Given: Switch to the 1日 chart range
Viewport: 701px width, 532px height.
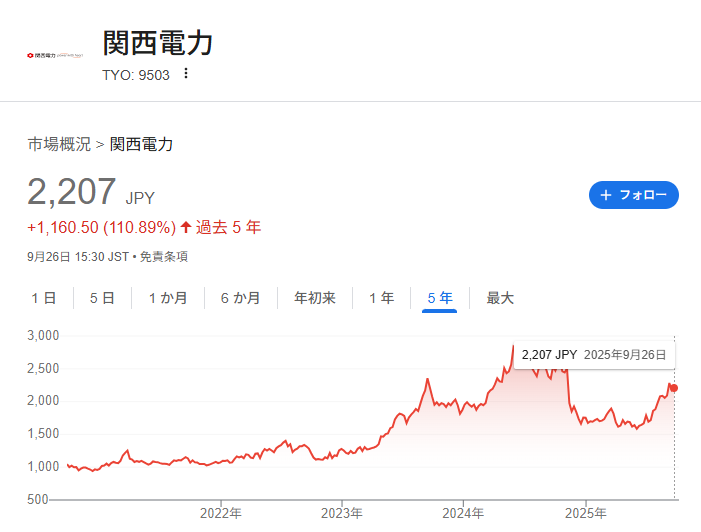Looking at the screenshot, I should coord(44,298).
